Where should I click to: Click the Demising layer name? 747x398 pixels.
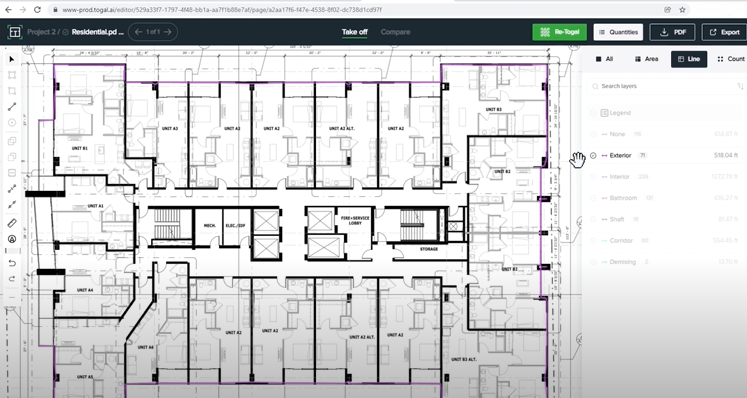coord(623,262)
